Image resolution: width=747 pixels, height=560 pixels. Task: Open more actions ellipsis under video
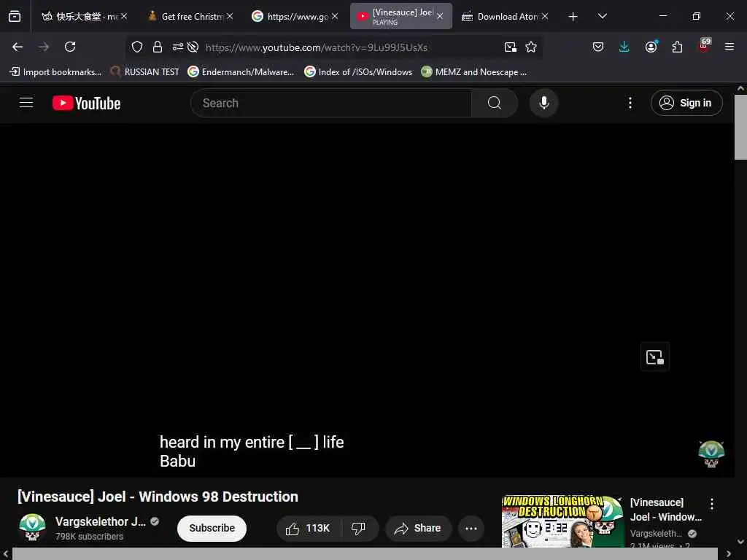tap(471, 528)
